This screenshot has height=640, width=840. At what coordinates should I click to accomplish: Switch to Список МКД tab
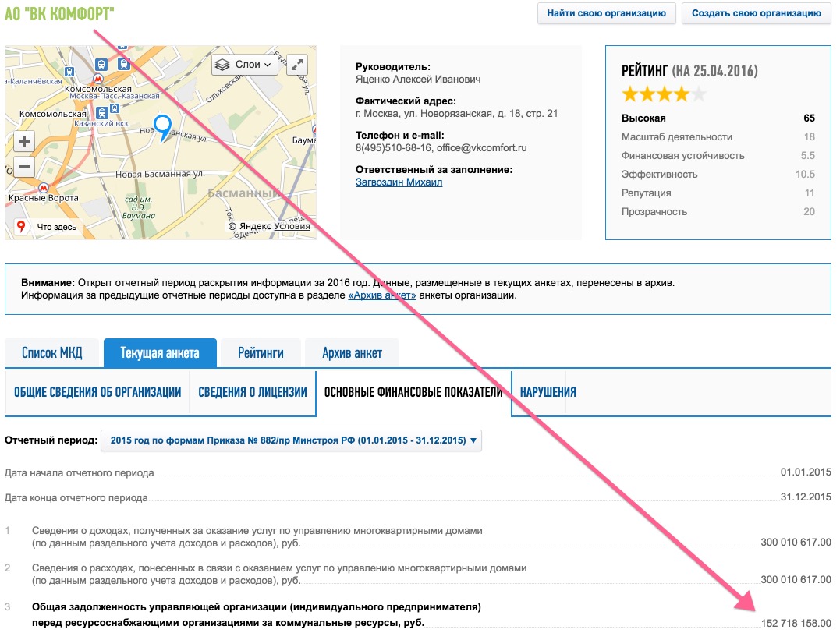click(x=52, y=353)
